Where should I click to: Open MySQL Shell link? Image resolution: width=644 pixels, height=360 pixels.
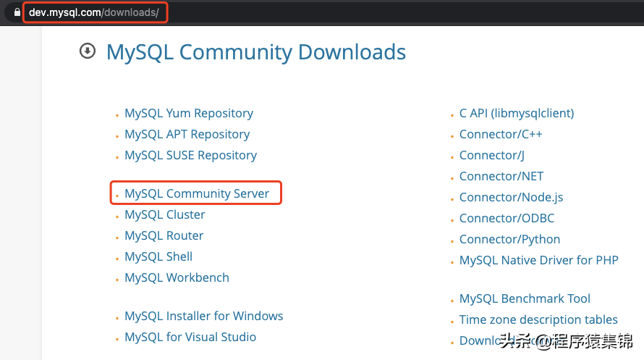click(158, 256)
